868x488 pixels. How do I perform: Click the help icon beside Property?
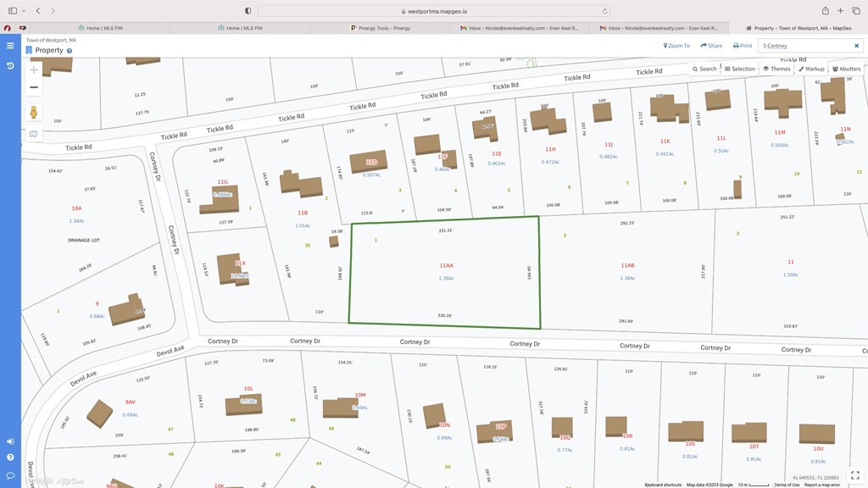[x=70, y=51]
